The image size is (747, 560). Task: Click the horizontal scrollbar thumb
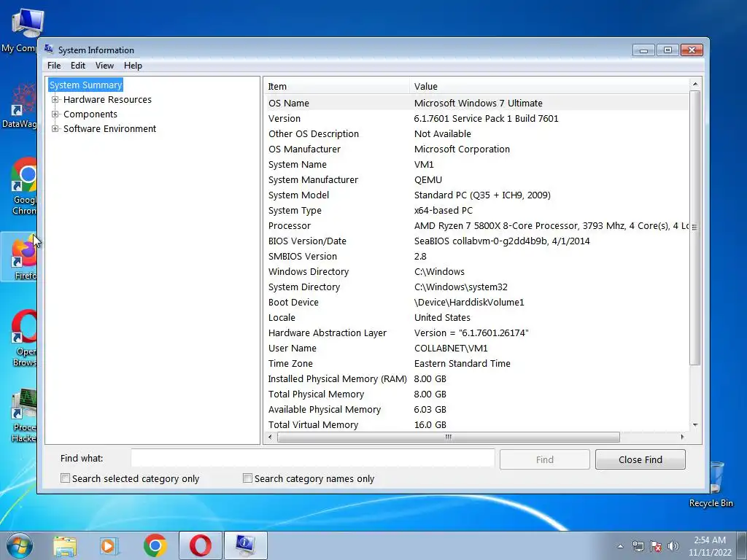coord(449,437)
